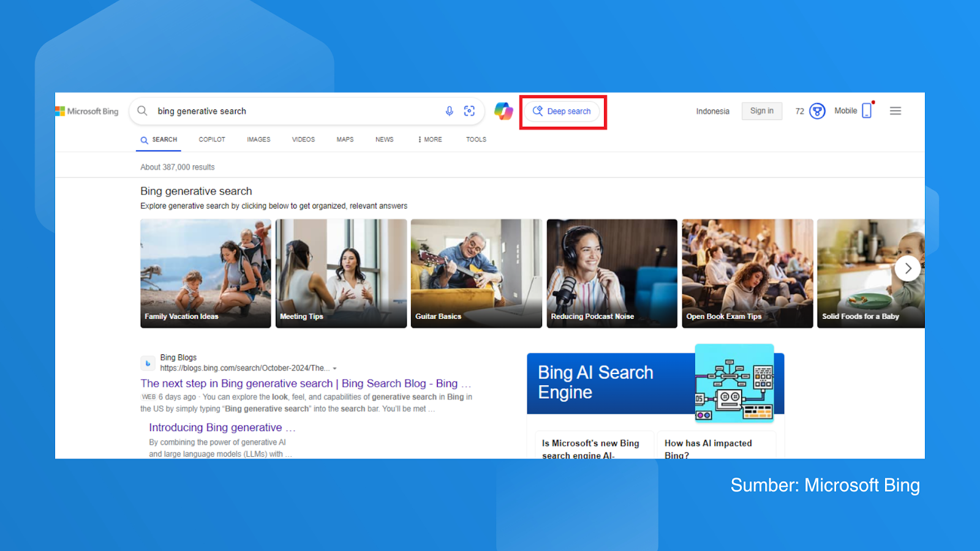Open Family Vacation Ideas card

coord(205,274)
